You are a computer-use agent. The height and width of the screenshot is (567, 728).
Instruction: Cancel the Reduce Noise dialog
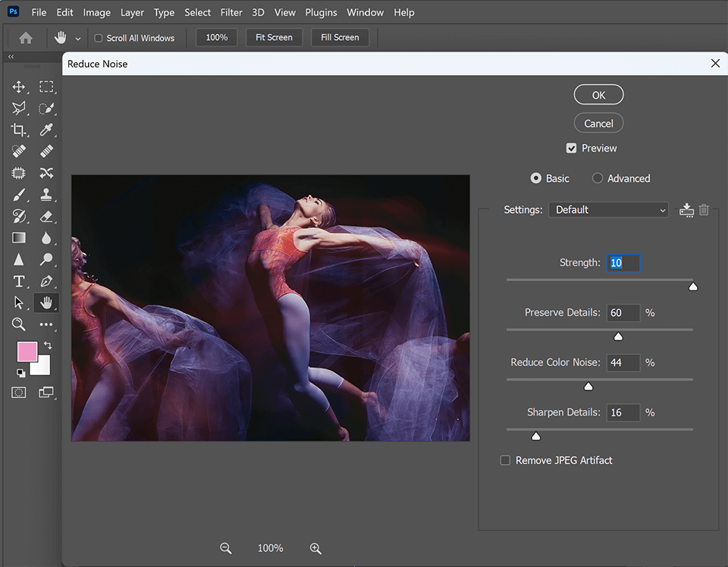(x=598, y=124)
